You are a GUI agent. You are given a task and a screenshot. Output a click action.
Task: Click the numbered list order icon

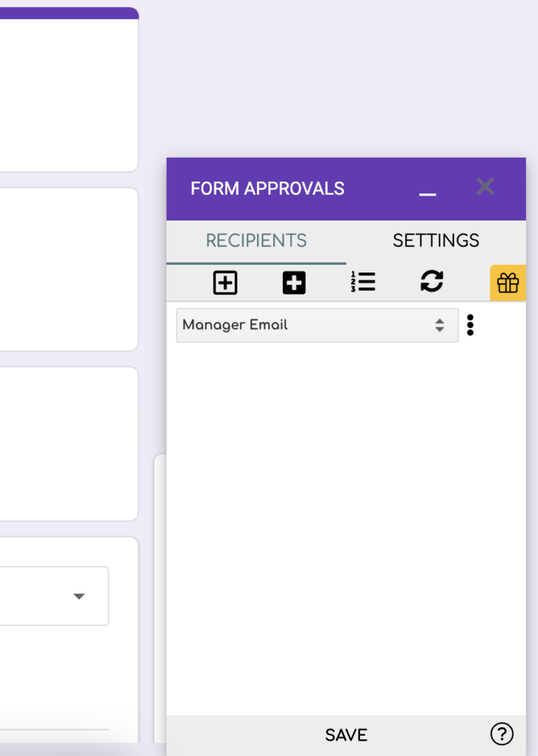click(363, 282)
